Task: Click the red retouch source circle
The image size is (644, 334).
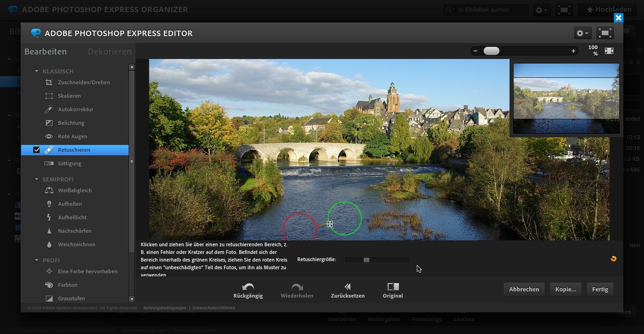Action: [x=300, y=227]
